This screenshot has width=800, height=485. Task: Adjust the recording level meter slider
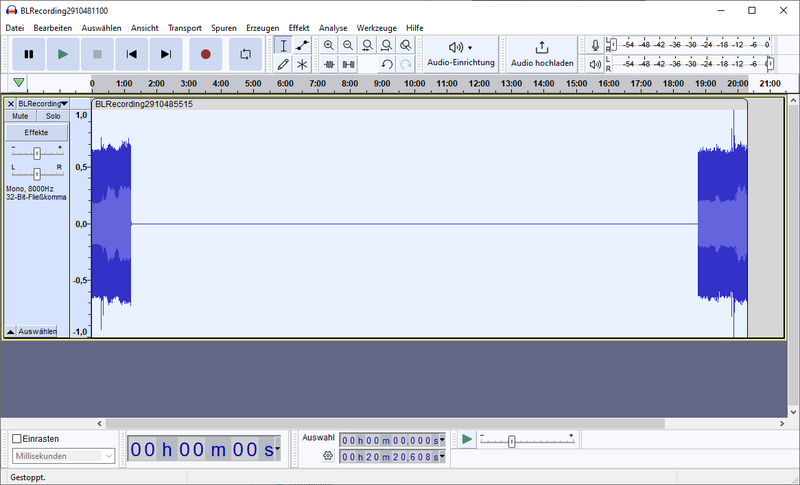(x=613, y=45)
